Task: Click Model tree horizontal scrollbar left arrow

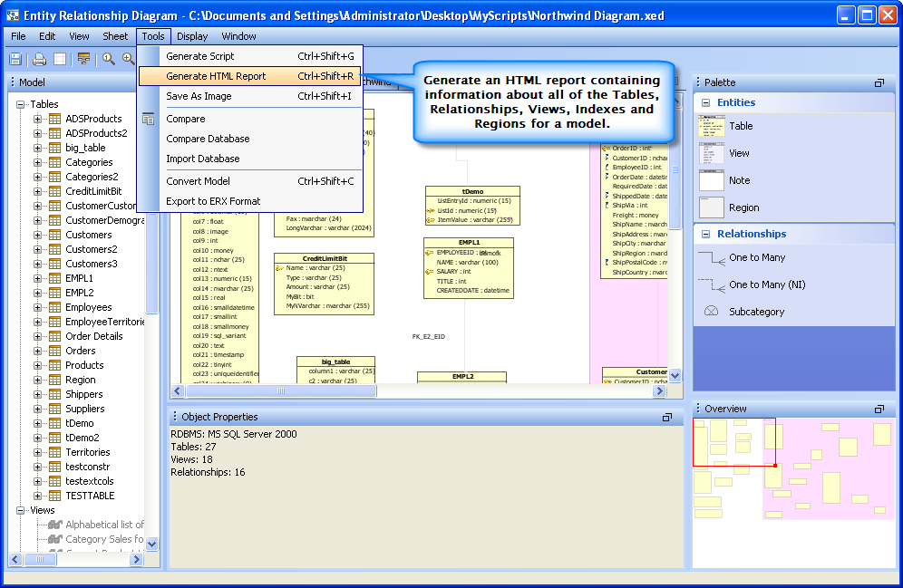Action: 15,559
